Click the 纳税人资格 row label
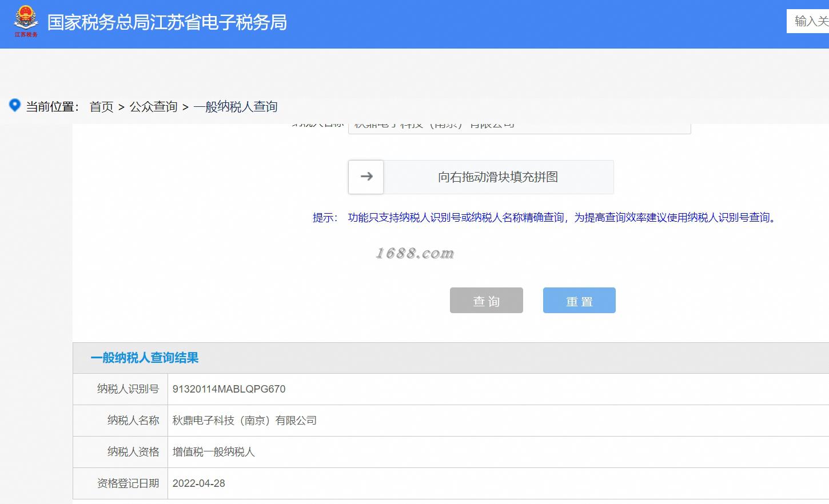The image size is (829, 504). tap(133, 452)
